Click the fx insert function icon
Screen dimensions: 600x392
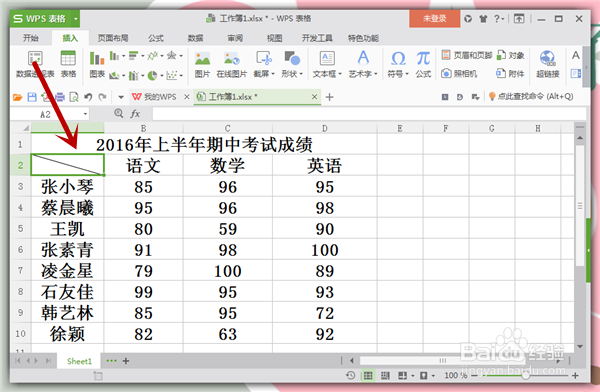(x=135, y=114)
